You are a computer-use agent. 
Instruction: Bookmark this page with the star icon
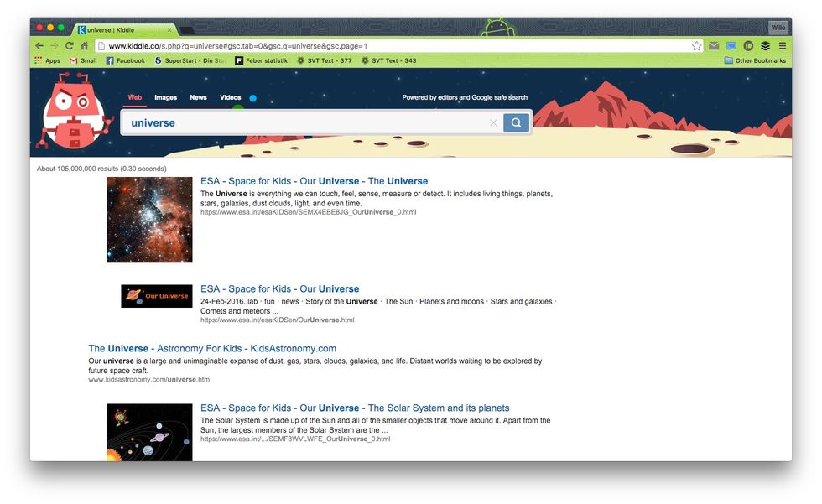click(696, 46)
